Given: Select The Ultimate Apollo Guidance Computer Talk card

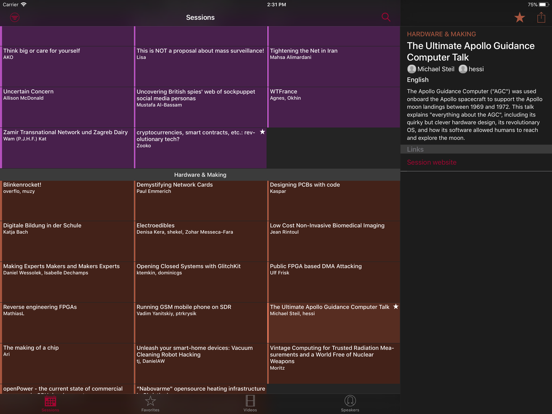Looking at the screenshot, I should [x=334, y=323].
